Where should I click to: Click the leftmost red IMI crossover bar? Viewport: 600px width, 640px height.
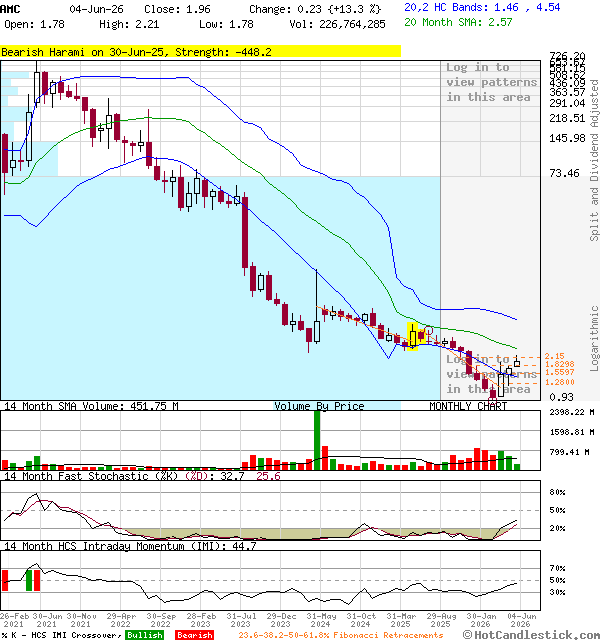pyautogui.click(x=5, y=580)
